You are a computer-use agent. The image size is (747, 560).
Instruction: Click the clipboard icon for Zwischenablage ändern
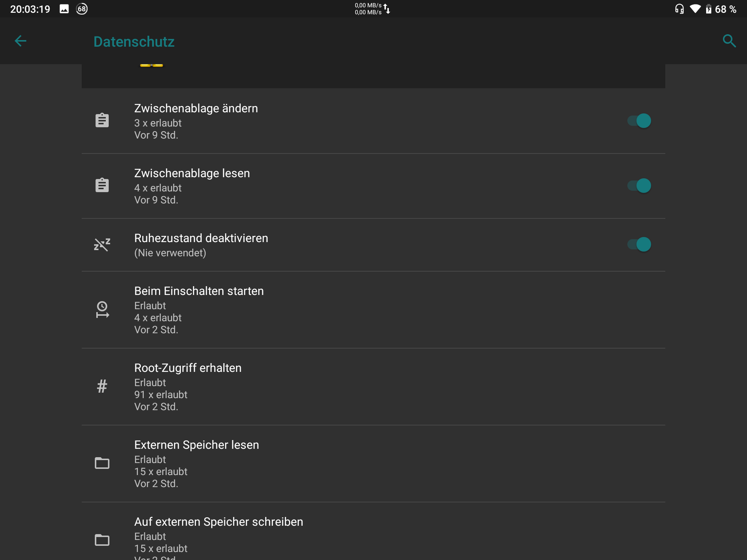tap(102, 120)
